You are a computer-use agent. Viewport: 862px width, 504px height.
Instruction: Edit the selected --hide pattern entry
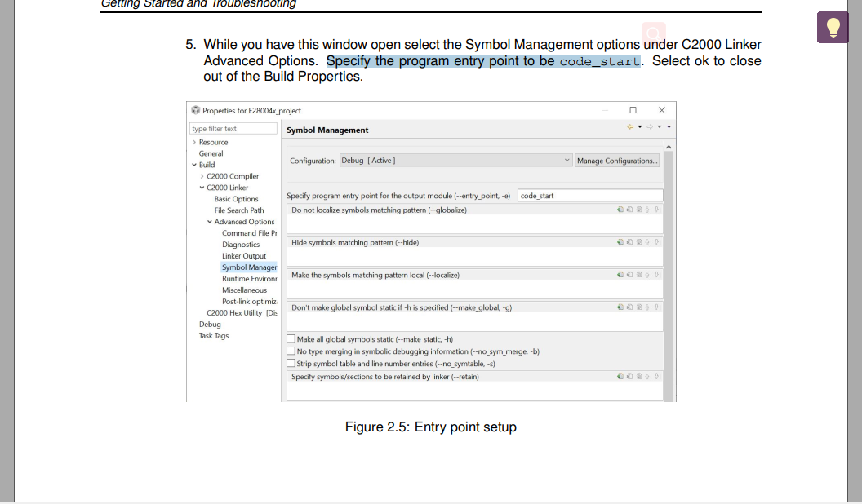[x=639, y=242]
